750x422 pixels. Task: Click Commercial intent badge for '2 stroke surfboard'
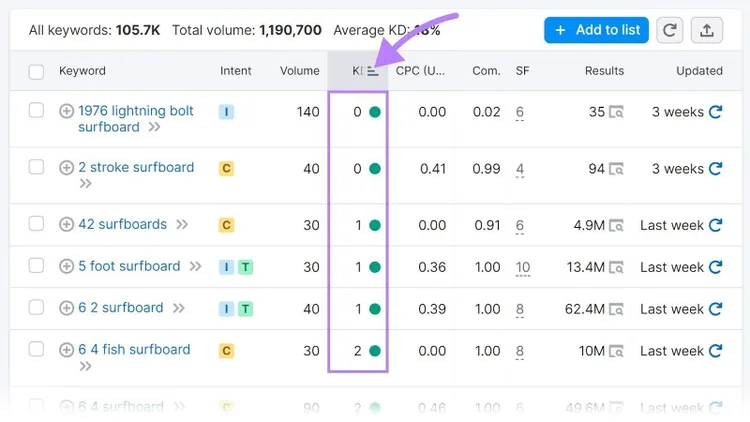click(x=226, y=168)
